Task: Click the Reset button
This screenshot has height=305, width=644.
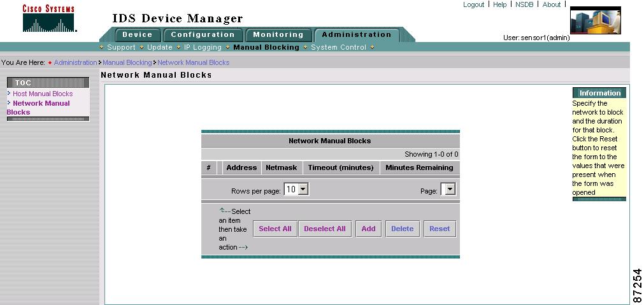Action: (440, 229)
